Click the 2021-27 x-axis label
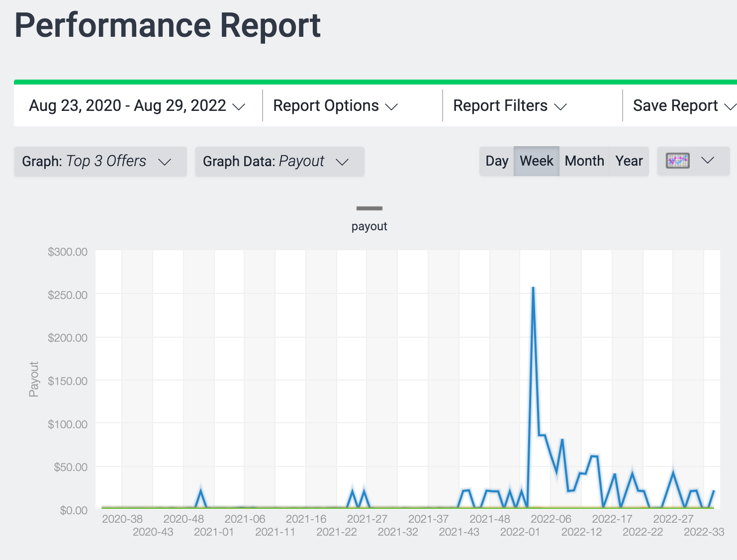 (367, 519)
